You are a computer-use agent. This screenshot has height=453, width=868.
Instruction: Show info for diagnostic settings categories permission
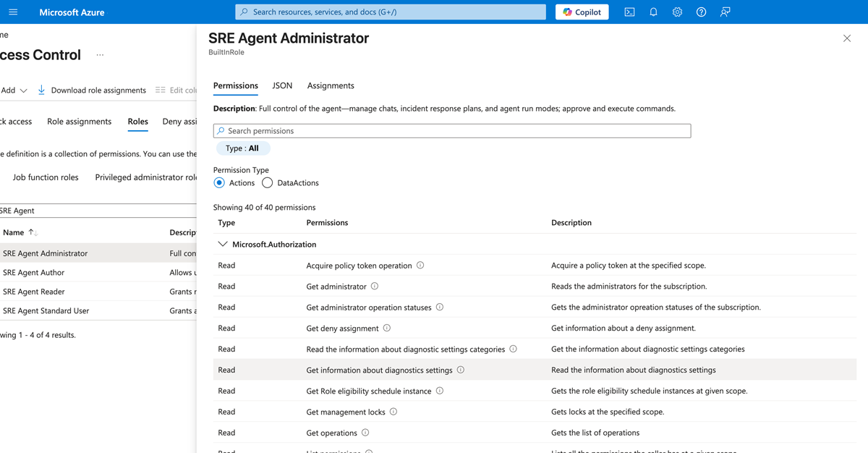(514, 349)
